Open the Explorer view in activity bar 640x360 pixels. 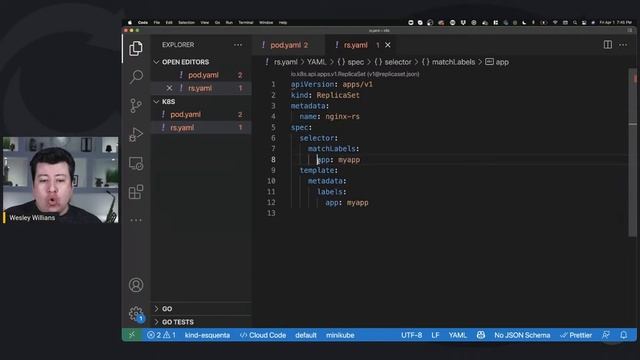136,49
